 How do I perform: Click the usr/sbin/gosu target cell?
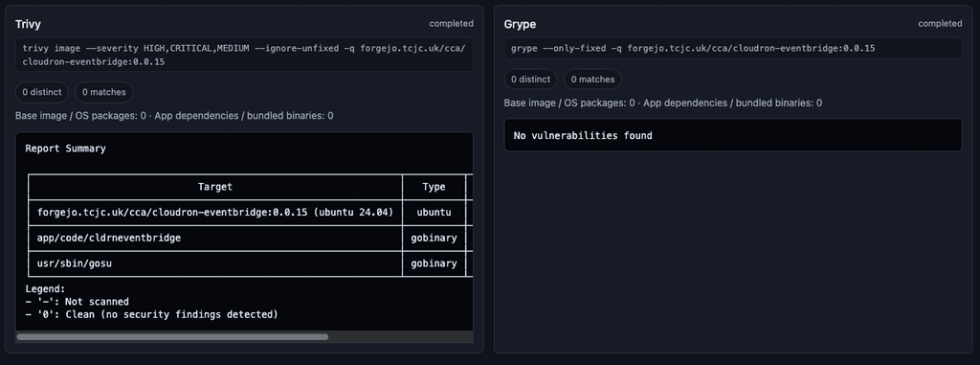click(215, 263)
